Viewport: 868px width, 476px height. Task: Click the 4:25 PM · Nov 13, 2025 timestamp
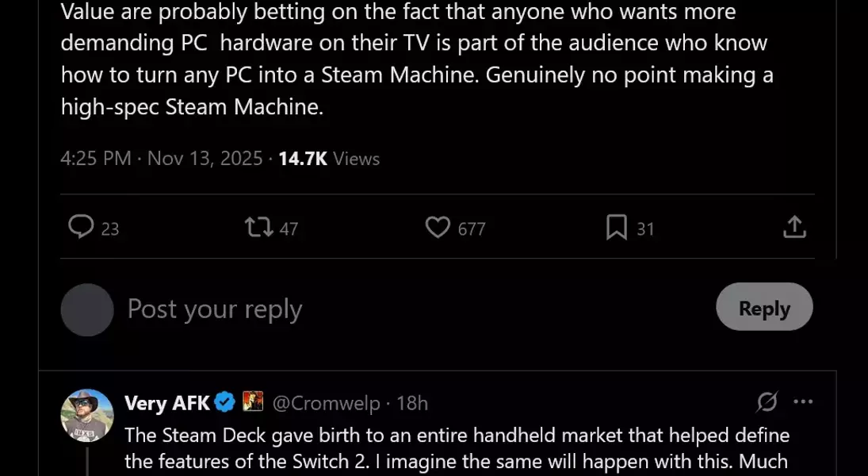pyautogui.click(x=161, y=159)
